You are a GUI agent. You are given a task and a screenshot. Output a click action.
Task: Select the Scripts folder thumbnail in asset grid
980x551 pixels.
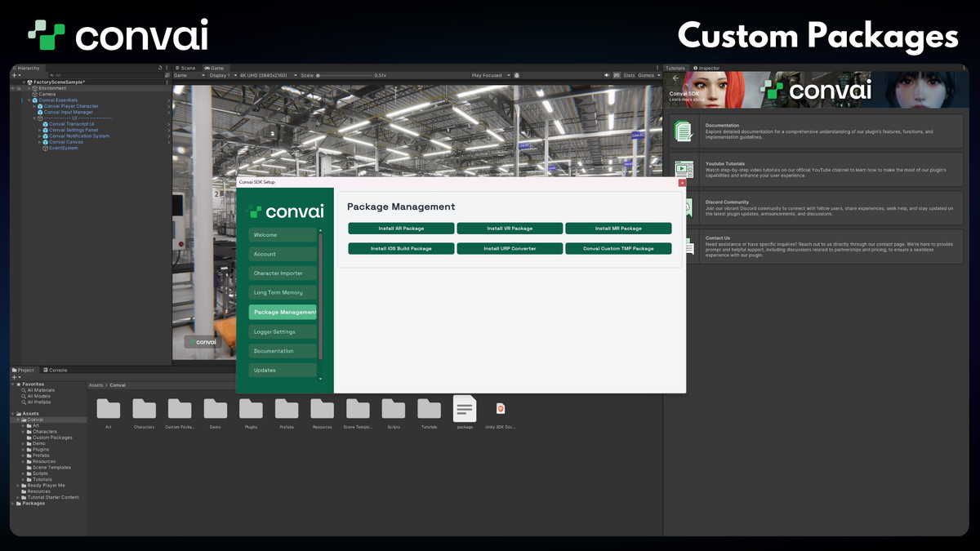point(394,408)
